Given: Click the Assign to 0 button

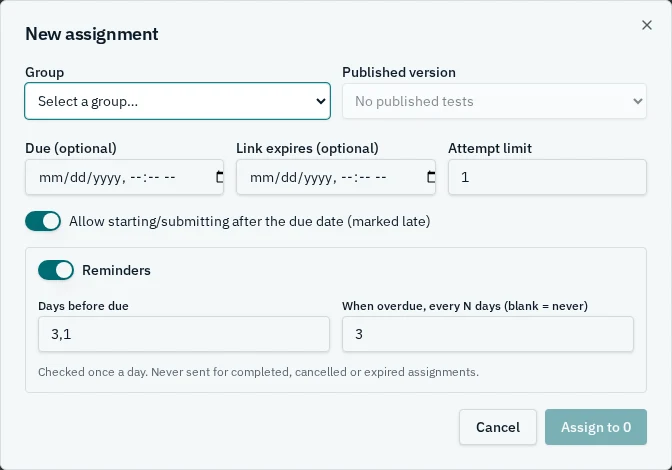Looking at the screenshot, I should point(596,427).
